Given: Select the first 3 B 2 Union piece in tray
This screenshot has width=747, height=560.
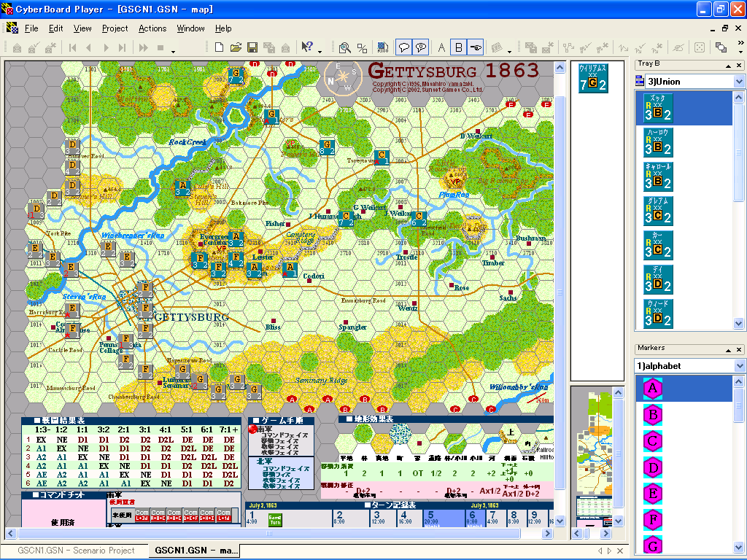Looking at the screenshot, I should click(x=659, y=108).
